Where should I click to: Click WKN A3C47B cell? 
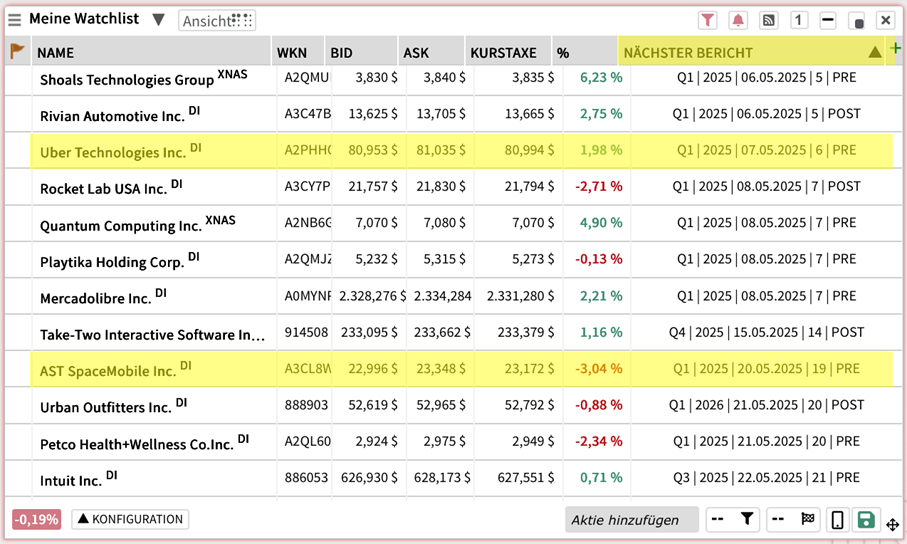click(307, 113)
